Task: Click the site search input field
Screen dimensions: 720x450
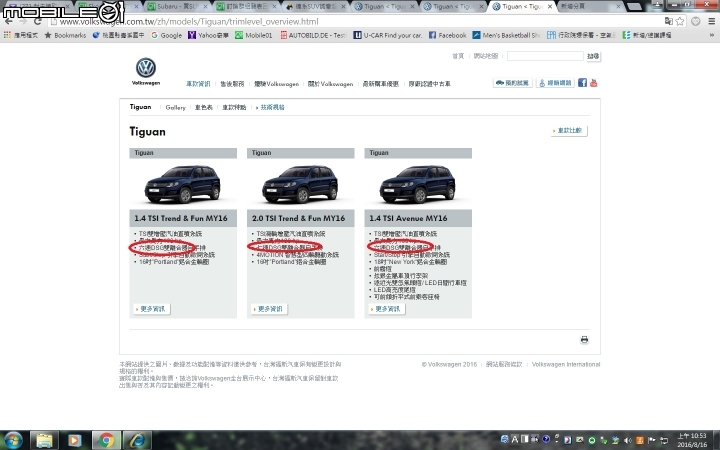Action: 545,56
